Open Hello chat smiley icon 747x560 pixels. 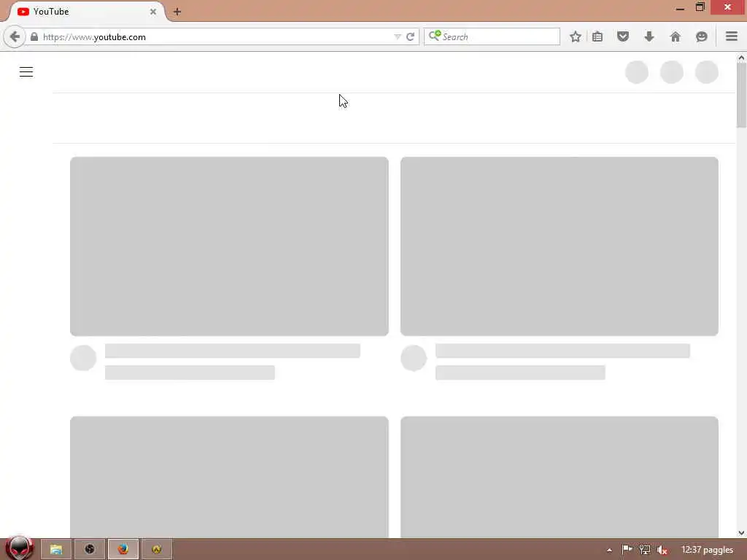701,36
